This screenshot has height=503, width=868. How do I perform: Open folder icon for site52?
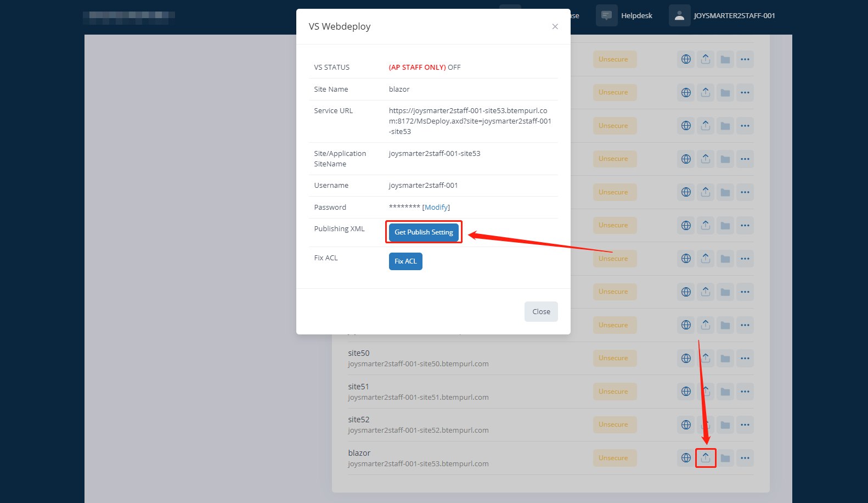point(725,424)
